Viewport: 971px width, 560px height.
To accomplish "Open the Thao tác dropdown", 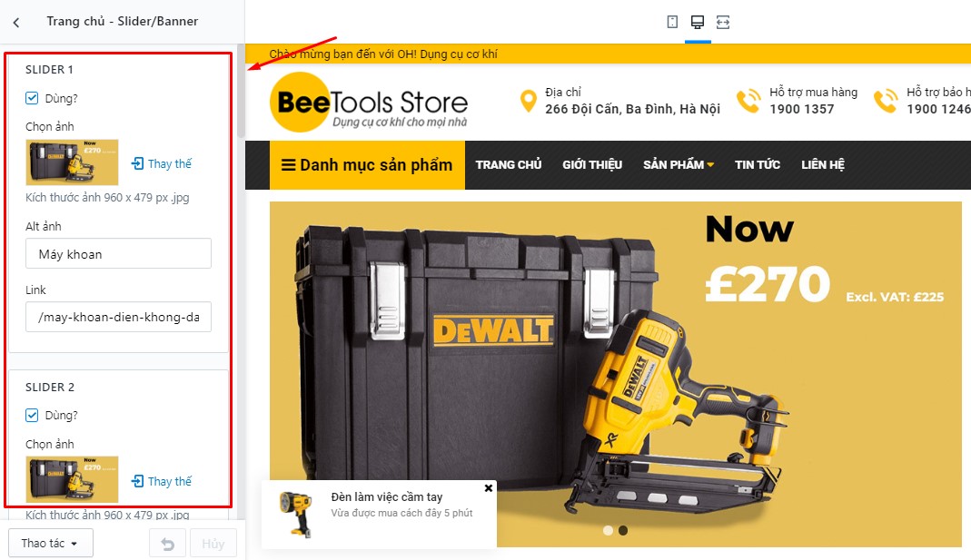I will (51, 544).
